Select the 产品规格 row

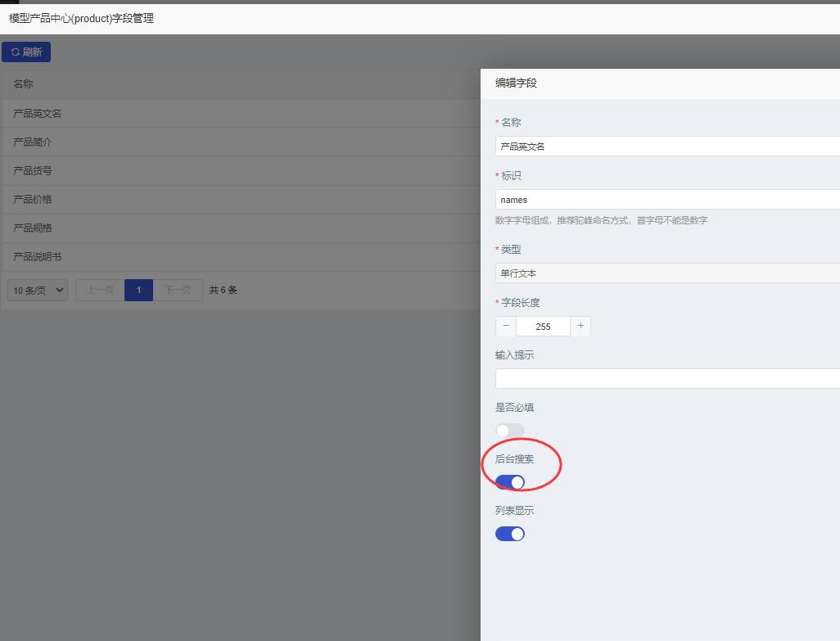click(x=241, y=228)
